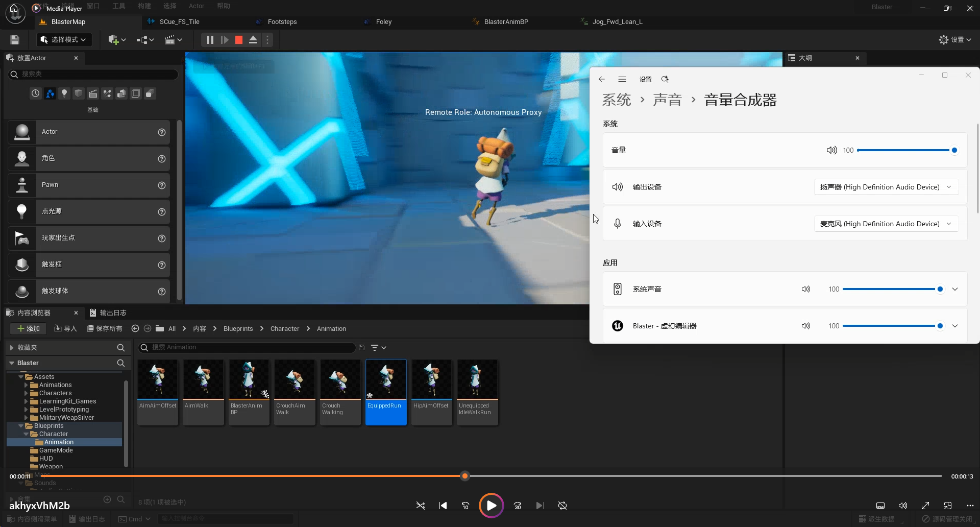This screenshot has height=527, width=980.
Task: Mute the master volume speaker icon
Action: 832,150
